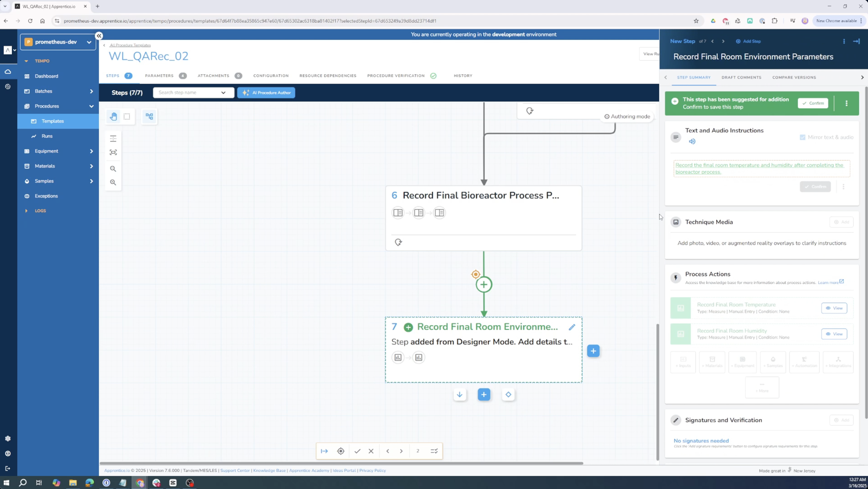Image resolution: width=868 pixels, height=489 pixels.
Task: Click the diamond decision button below step 7
Action: coord(509,394)
